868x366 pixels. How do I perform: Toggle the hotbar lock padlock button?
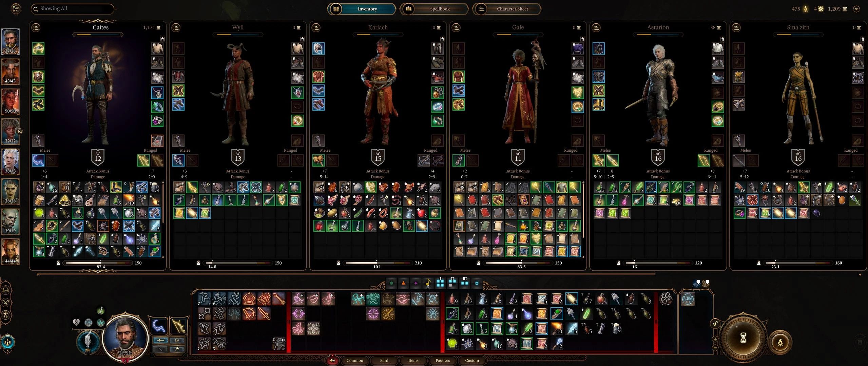tap(715, 323)
